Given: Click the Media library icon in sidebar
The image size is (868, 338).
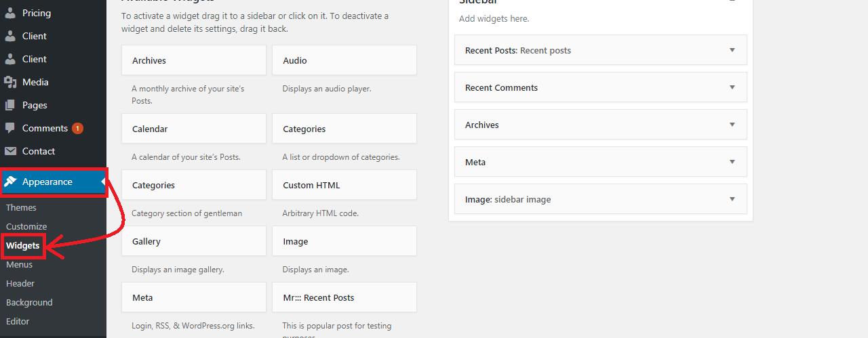Looking at the screenshot, I should click(10, 82).
